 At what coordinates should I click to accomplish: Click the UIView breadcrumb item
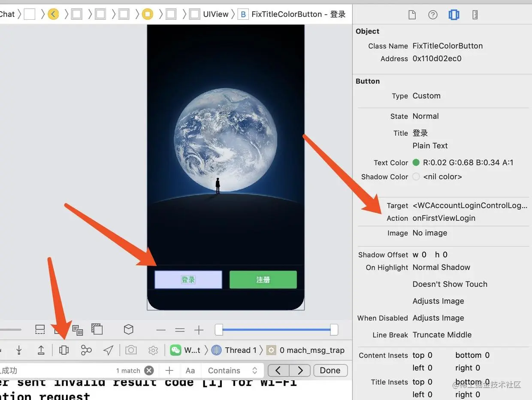209,14
